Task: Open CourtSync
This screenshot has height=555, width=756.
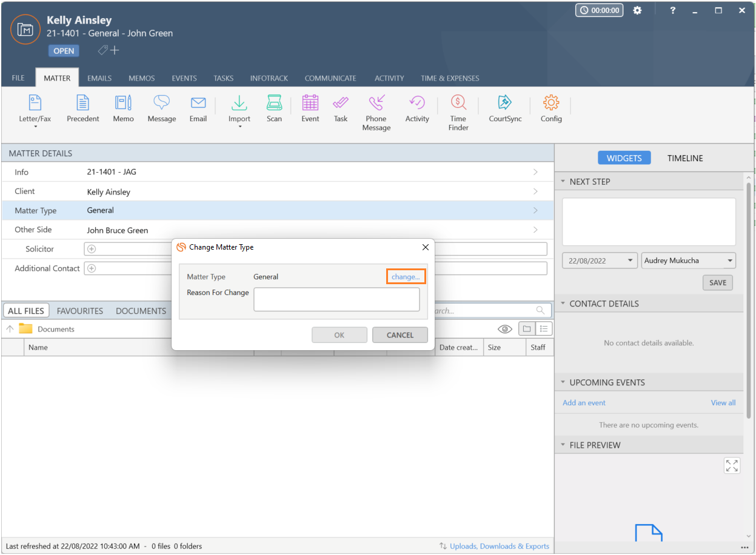Action: click(x=505, y=109)
